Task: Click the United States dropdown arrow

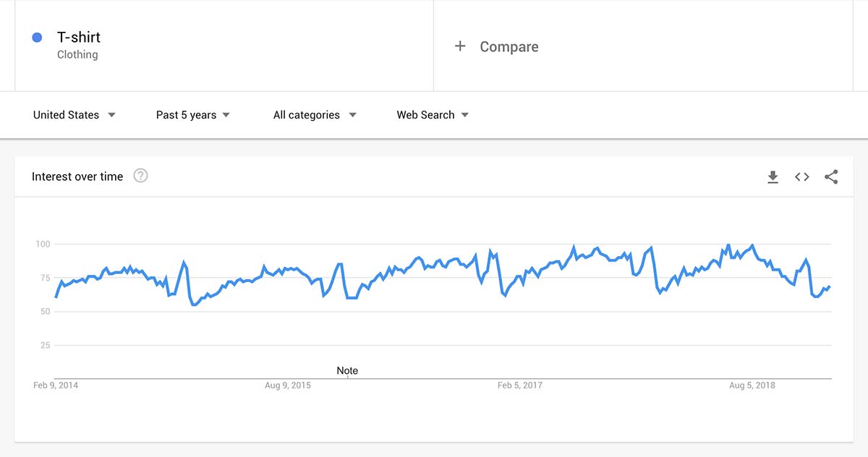Action: 112,114
